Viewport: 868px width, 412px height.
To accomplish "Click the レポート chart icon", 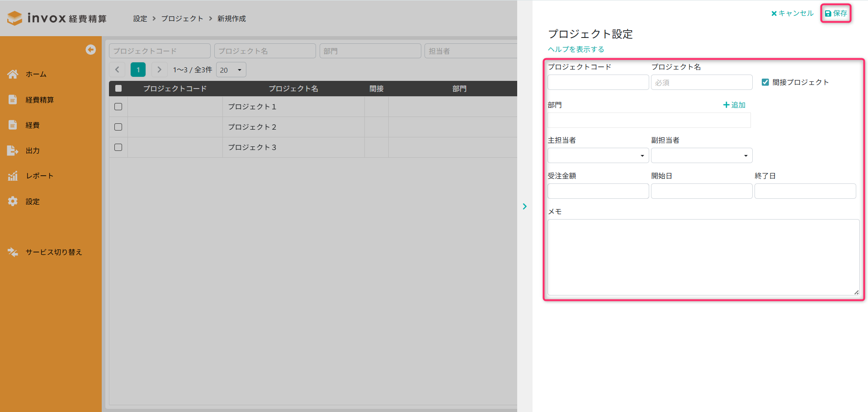I will pos(13,176).
